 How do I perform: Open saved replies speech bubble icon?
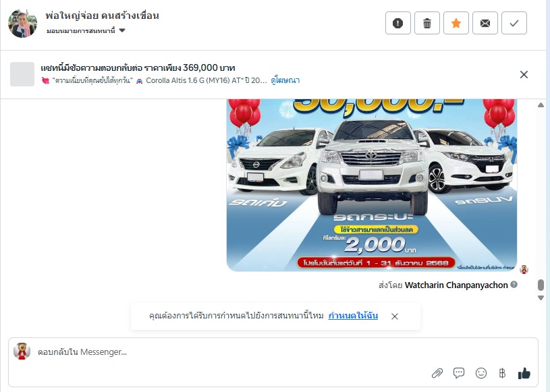click(459, 372)
